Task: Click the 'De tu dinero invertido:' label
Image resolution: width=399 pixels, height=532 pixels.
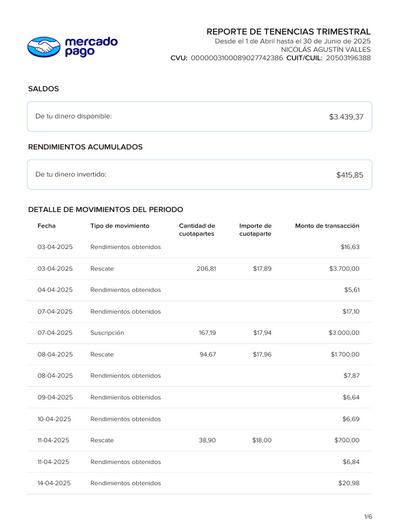Action: coord(71,175)
